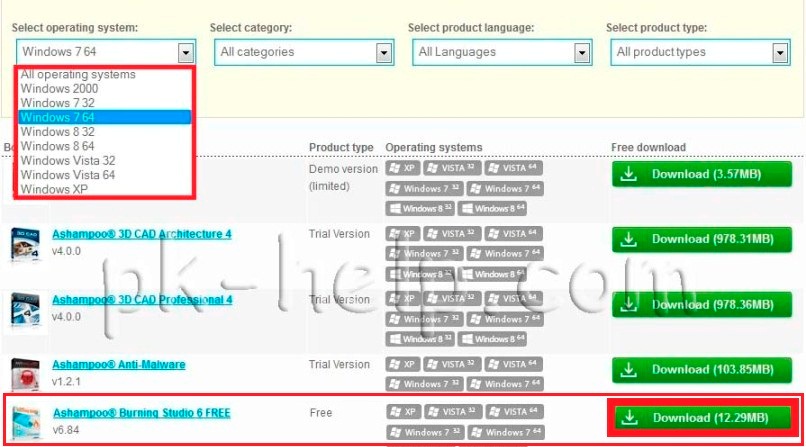
Task: Choose Windows 8 32 option
Action: coord(104,132)
